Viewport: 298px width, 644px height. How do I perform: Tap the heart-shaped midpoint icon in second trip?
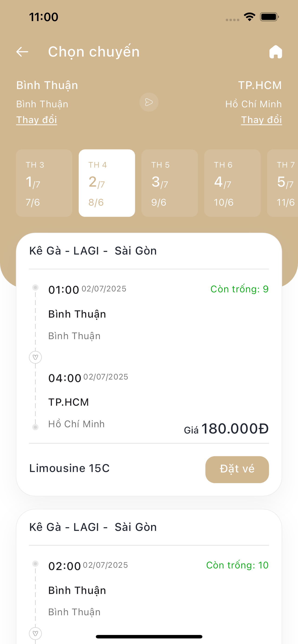[35, 633]
